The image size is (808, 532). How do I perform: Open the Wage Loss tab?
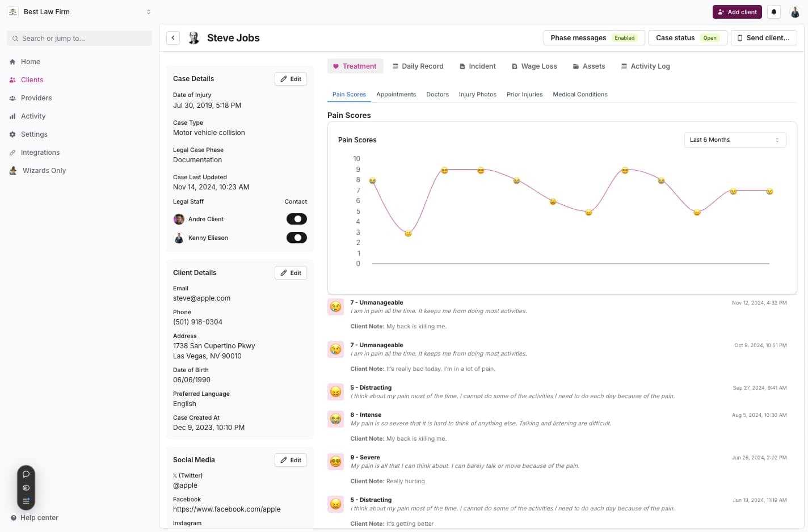click(533, 66)
